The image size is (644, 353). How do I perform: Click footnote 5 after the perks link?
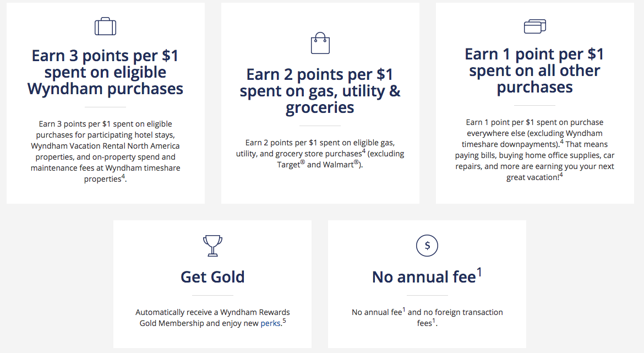[284, 321]
